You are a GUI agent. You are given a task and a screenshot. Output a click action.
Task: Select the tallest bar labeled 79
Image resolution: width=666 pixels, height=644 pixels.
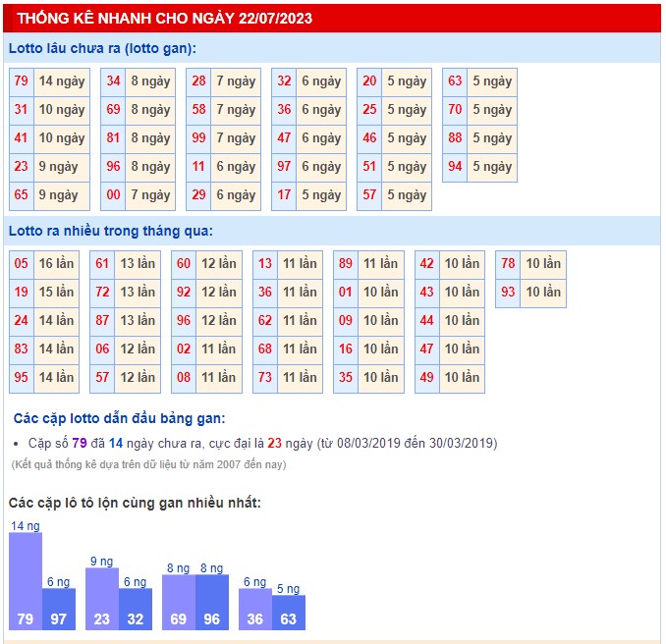tap(26, 581)
